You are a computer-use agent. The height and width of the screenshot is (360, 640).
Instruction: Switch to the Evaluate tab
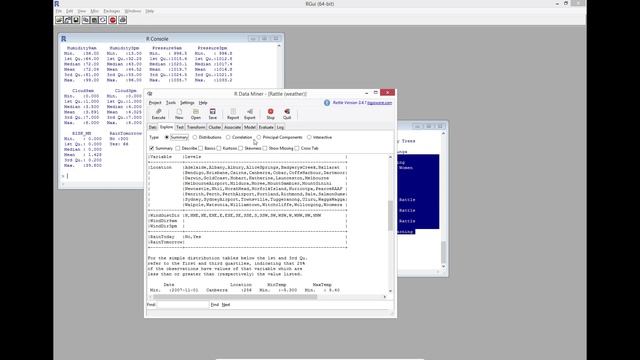point(266,127)
